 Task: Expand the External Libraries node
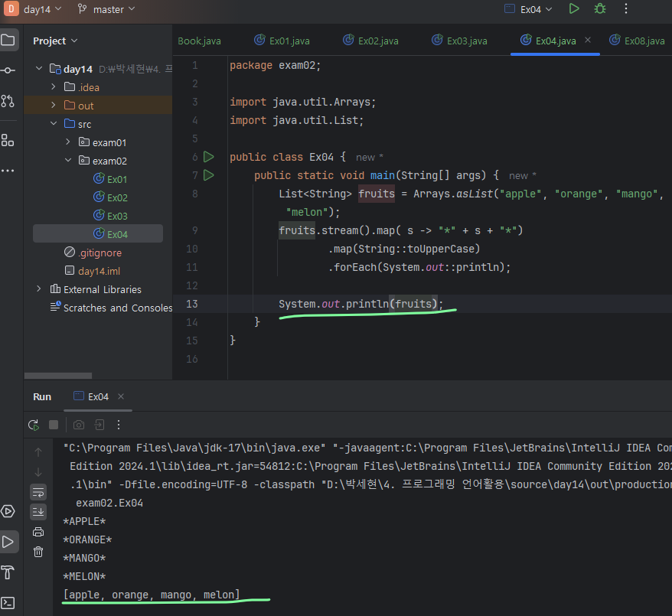coord(39,289)
